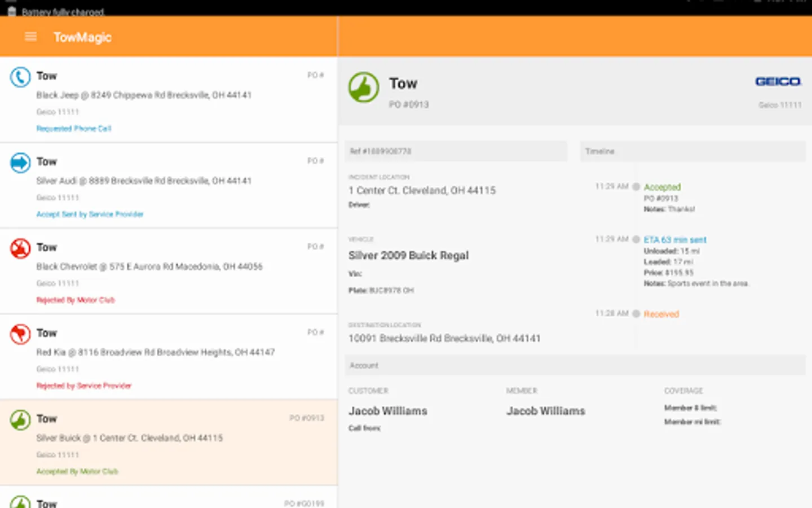Click battery icon in status bar

coord(11,11)
